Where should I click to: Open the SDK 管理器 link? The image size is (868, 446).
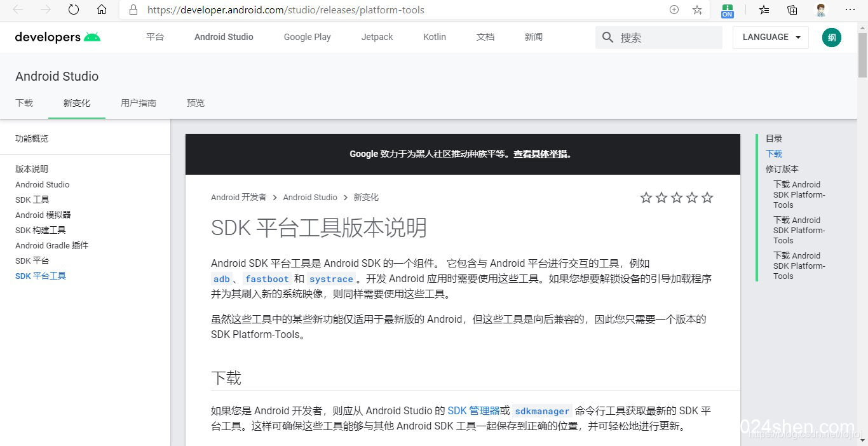click(473, 410)
